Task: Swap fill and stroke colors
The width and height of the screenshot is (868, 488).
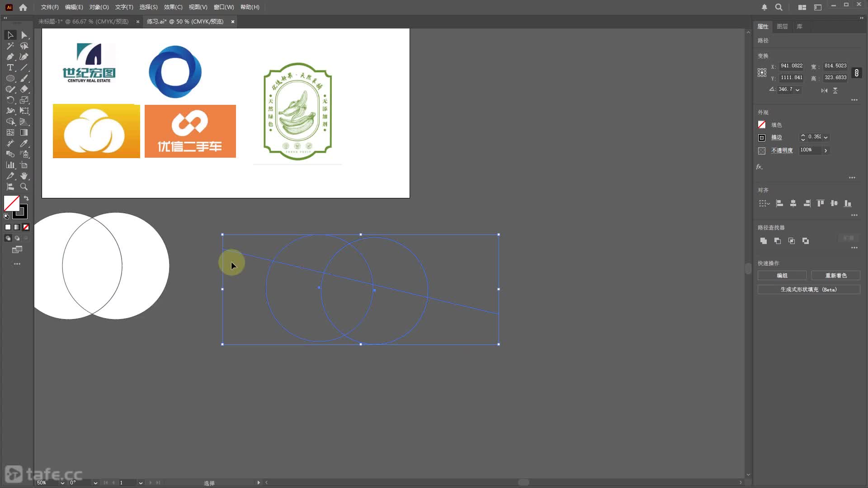Action: [x=26, y=198]
